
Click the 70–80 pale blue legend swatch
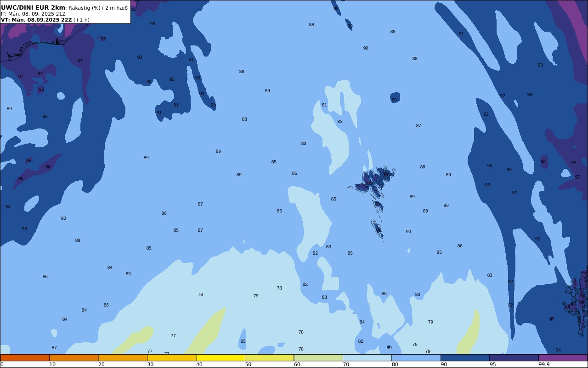click(367, 357)
